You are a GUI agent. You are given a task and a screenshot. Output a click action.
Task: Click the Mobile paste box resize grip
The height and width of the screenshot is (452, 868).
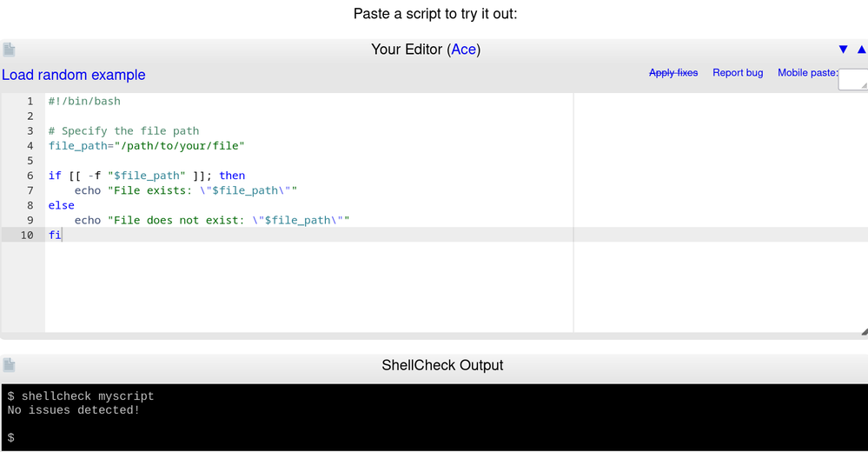click(x=864, y=85)
